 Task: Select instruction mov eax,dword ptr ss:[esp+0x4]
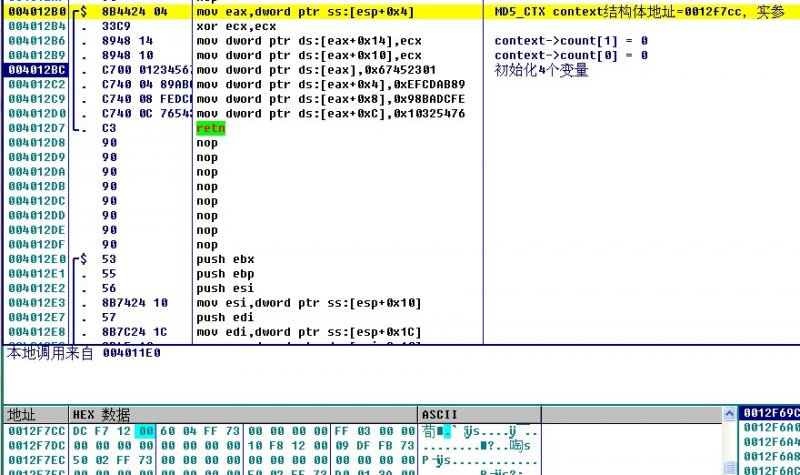tap(305, 12)
